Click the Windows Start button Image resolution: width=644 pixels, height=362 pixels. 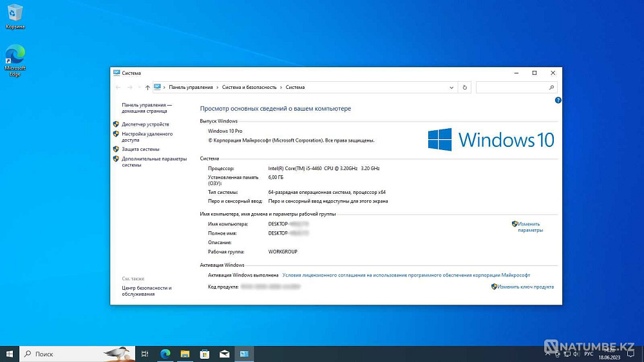(10, 354)
